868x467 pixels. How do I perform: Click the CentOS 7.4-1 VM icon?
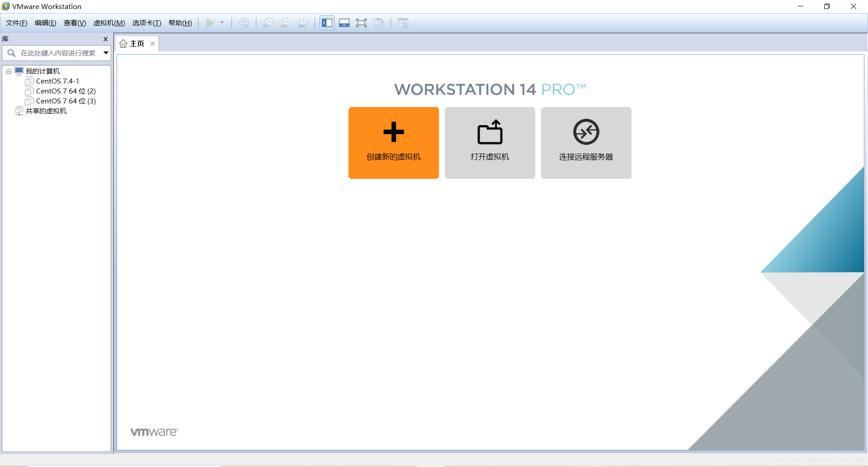coord(29,81)
